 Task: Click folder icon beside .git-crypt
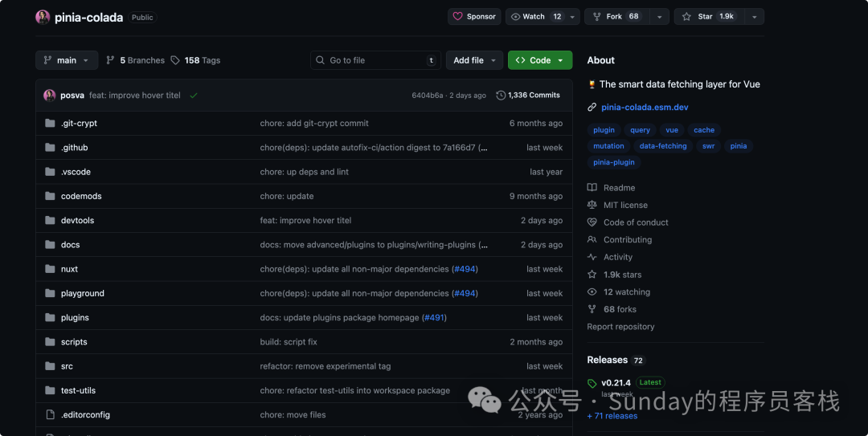(x=50, y=124)
